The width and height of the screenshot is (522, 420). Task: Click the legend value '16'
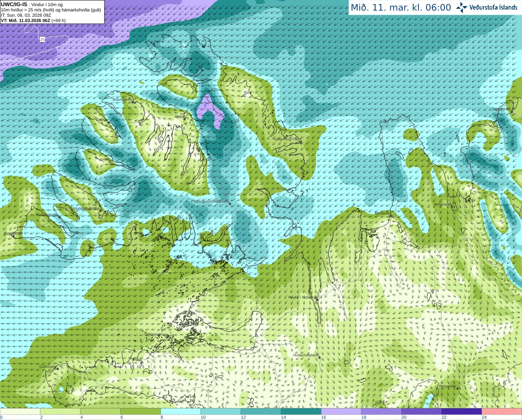point(323,417)
